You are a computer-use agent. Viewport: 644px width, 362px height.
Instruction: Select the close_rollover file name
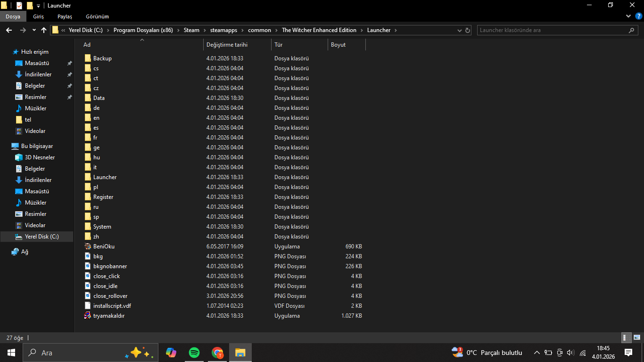pos(110,296)
